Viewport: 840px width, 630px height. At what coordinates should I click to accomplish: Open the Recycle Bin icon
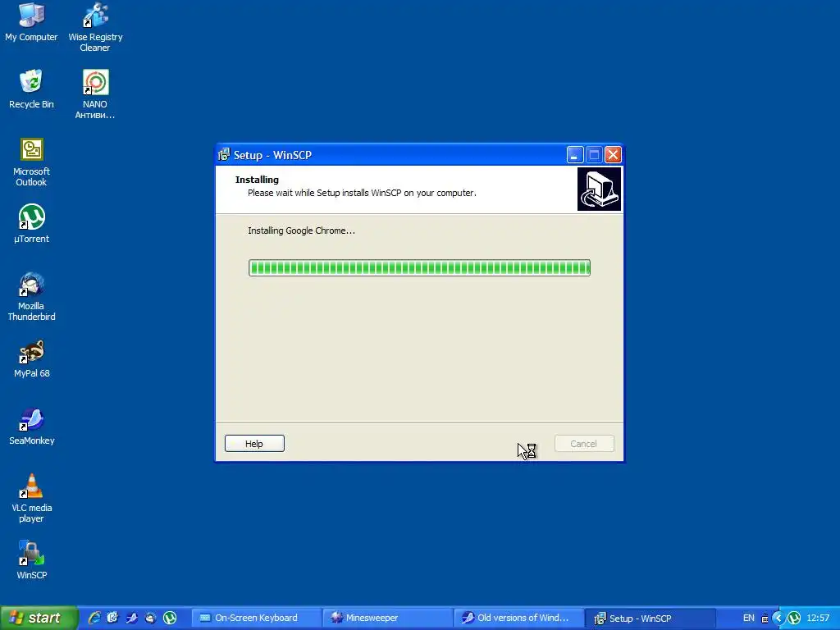point(31,89)
